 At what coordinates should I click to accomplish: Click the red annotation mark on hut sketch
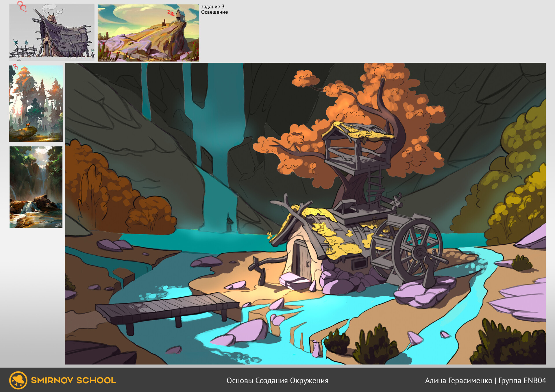click(x=22, y=6)
